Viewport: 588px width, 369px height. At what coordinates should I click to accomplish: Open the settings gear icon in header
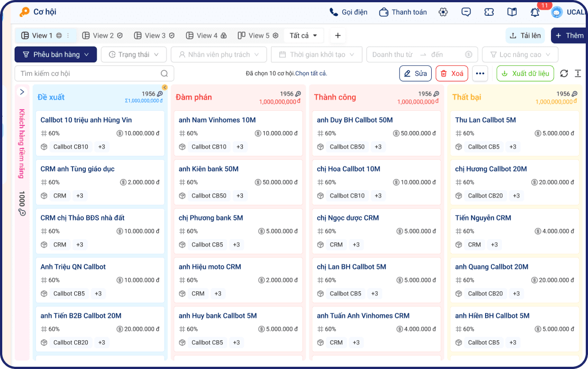coord(443,12)
